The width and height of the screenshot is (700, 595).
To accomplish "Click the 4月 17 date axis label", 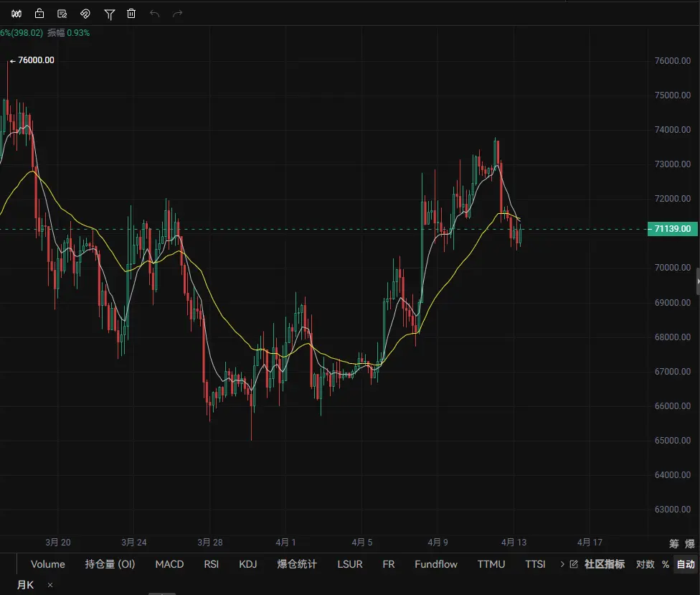I will (x=590, y=543).
